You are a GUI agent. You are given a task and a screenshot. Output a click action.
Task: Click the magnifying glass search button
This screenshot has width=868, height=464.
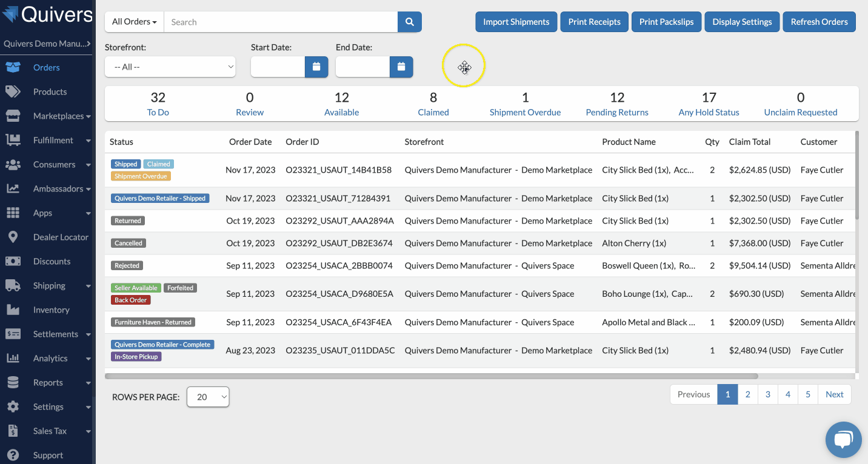click(x=410, y=22)
